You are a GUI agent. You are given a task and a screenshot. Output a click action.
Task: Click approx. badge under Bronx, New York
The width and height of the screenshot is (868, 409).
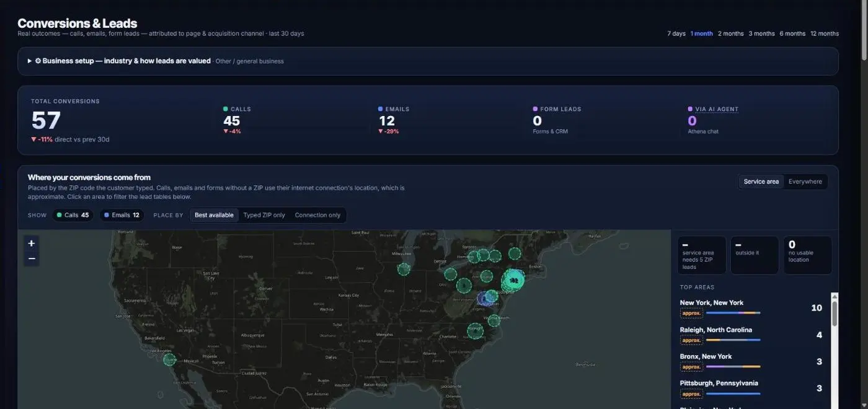[691, 367]
